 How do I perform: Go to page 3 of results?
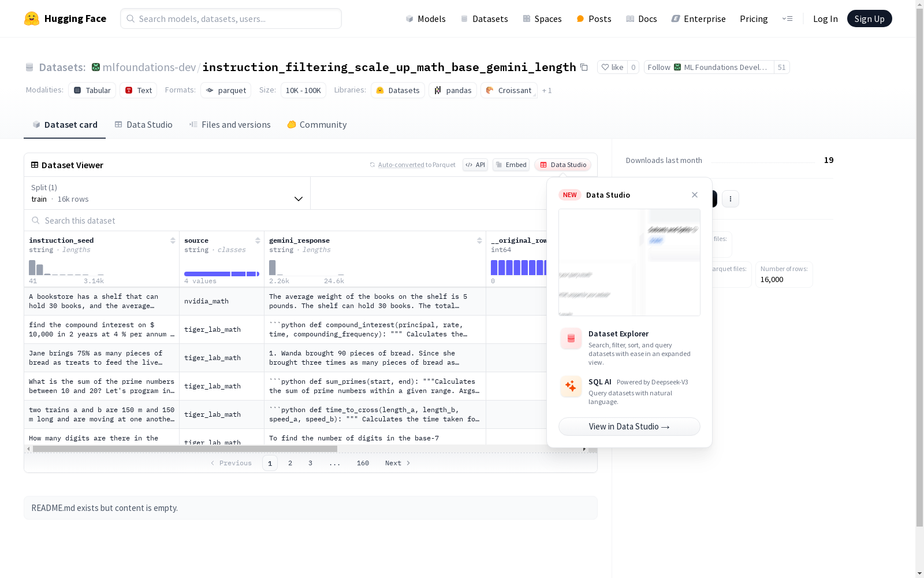coord(310,463)
